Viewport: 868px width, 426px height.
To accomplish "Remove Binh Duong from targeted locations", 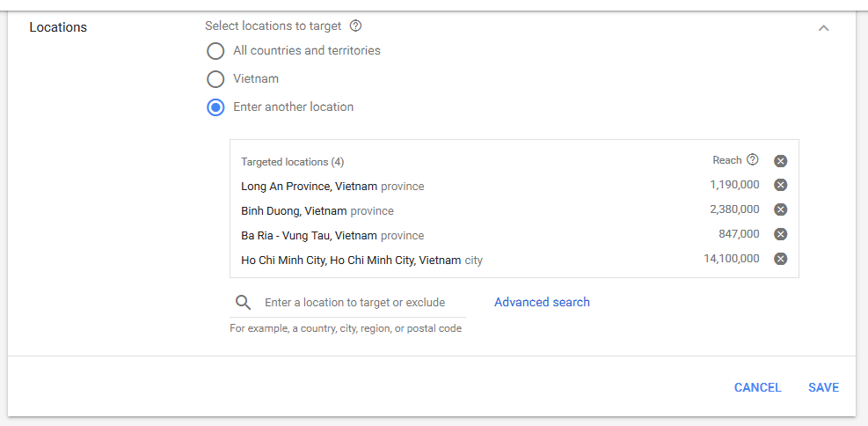I will pyautogui.click(x=781, y=209).
